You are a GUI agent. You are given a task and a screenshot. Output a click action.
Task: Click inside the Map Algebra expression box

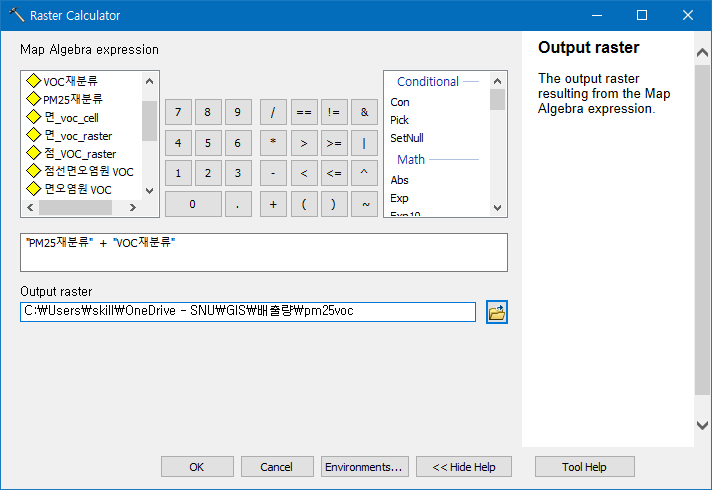click(x=264, y=252)
